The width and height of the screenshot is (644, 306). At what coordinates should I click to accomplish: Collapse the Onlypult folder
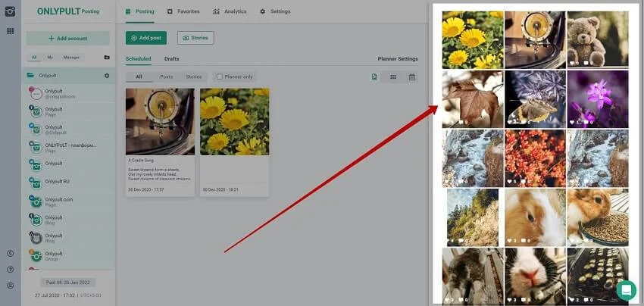30,76
